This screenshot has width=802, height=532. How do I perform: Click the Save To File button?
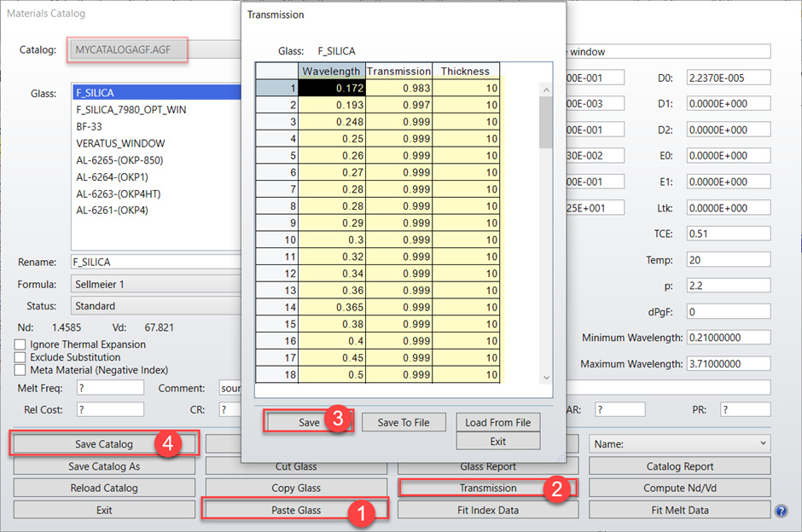point(403,422)
